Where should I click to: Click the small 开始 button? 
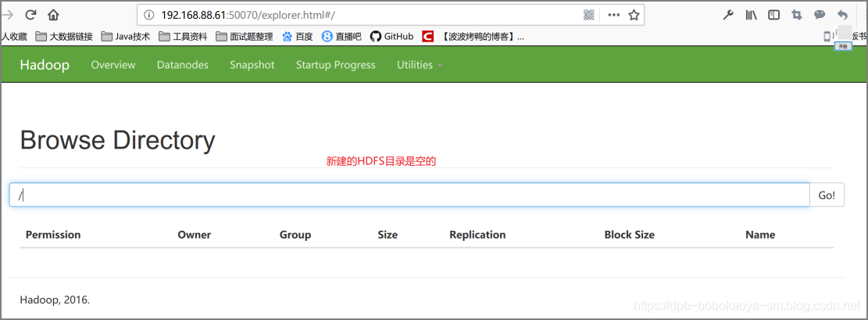tap(842, 47)
